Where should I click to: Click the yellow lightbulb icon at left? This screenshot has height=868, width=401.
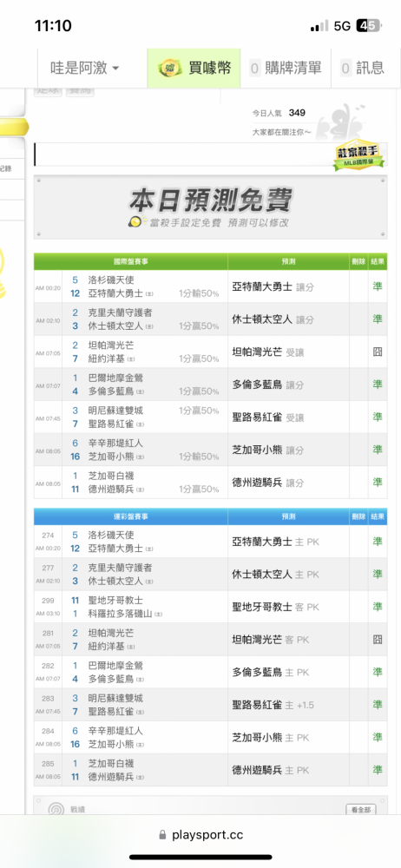(3, 273)
